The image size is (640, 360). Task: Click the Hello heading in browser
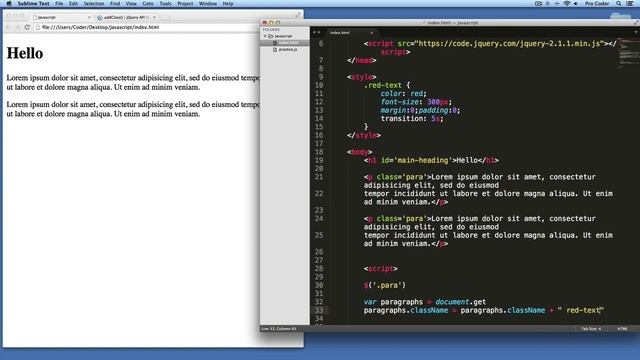25,53
